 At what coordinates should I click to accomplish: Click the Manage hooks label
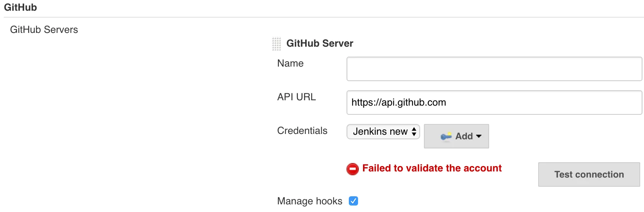point(310,201)
